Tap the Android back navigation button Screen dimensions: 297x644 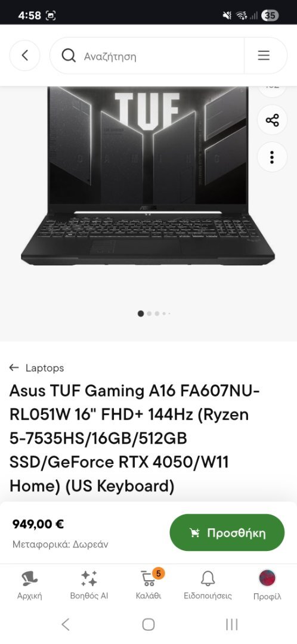click(x=66, y=625)
